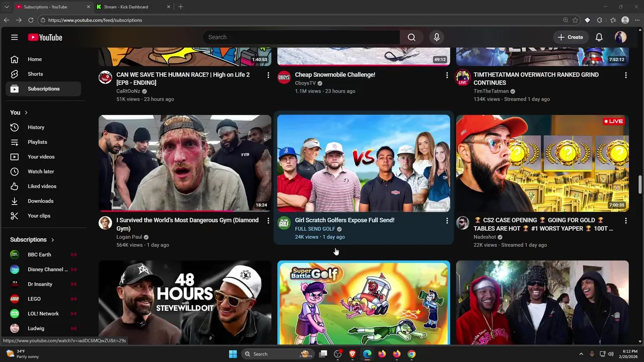The width and height of the screenshot is (644, 362).
Task: Focus the YouTube search field
Action: coord(302,37)
